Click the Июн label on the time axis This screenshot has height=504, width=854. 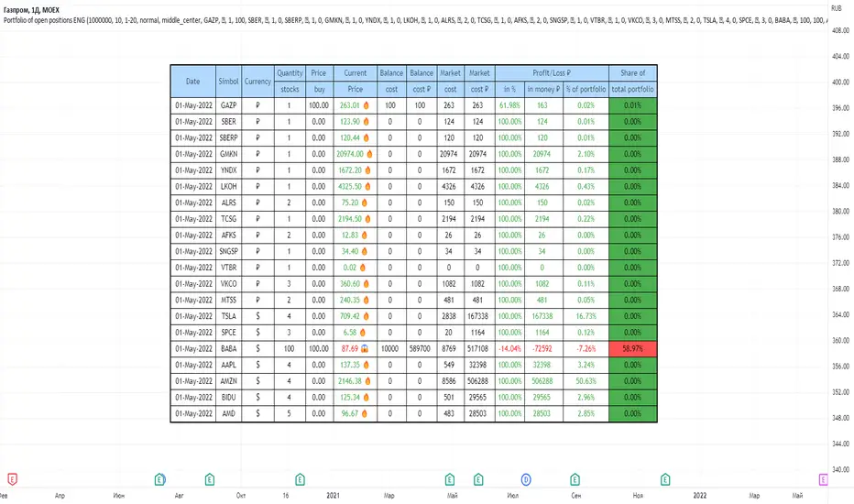[119, 495]
